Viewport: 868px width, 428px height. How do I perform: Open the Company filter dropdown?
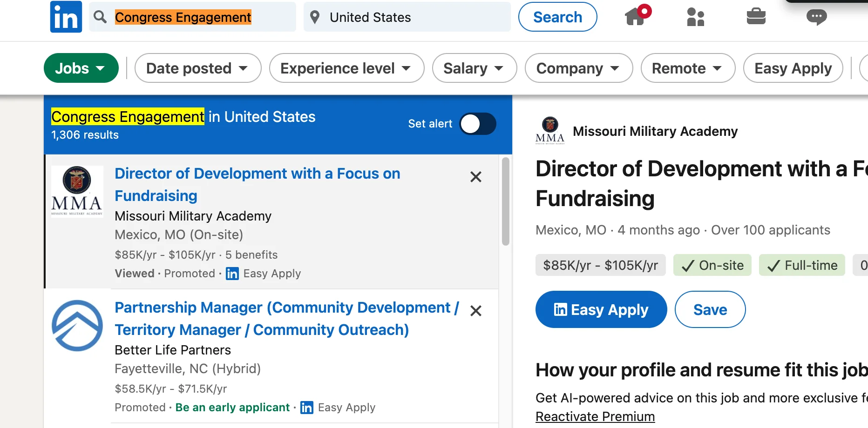coord(578,68)
